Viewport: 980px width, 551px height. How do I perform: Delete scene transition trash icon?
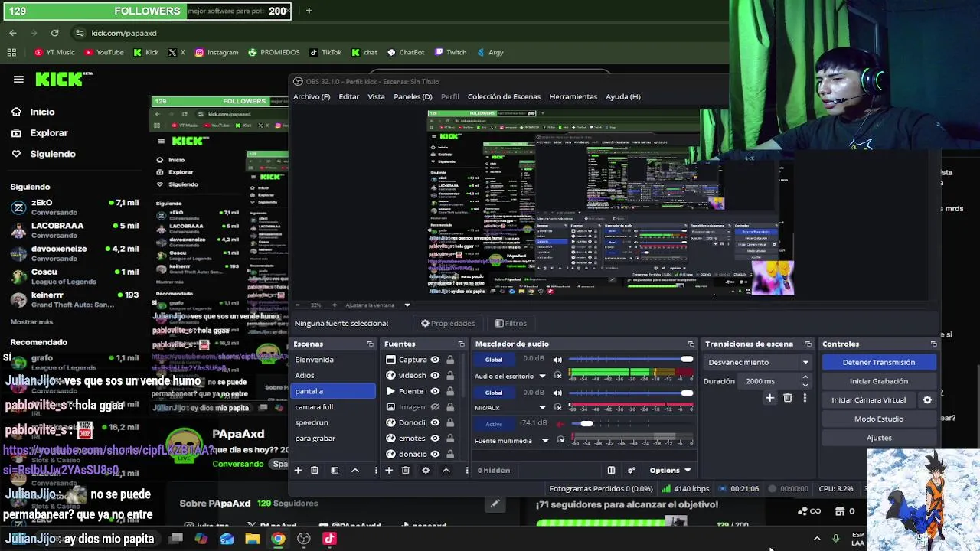[x=787, y=398]
